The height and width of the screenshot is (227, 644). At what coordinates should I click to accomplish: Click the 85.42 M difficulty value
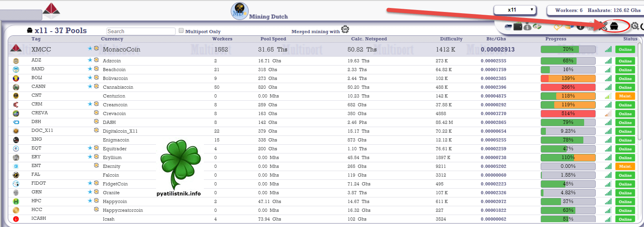[444, 122]
